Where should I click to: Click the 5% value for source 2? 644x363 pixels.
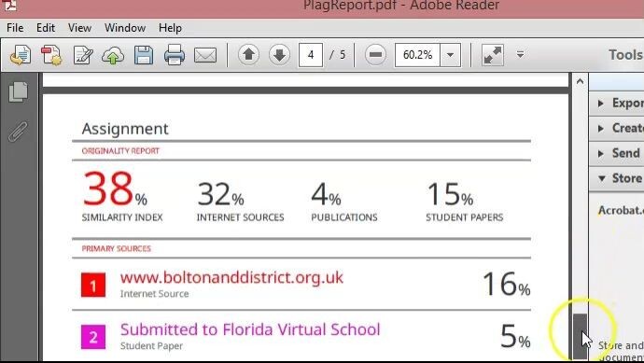[515, 336]
